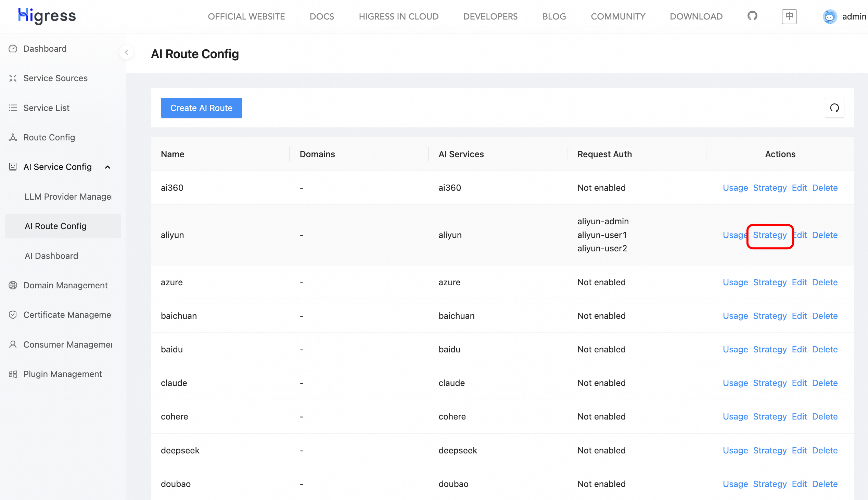868x500 pixels.
Task: Refresh the AI route list
Action: [x=834, y=108]
